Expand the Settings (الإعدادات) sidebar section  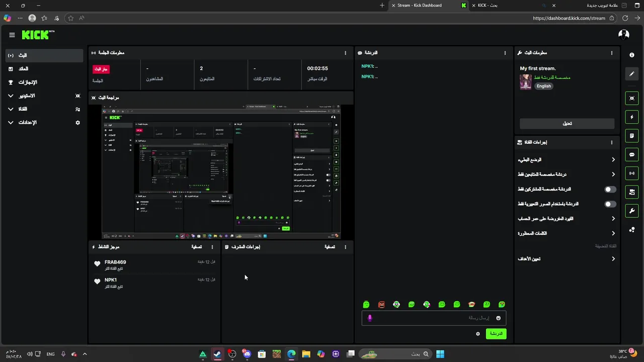[44, 123]
